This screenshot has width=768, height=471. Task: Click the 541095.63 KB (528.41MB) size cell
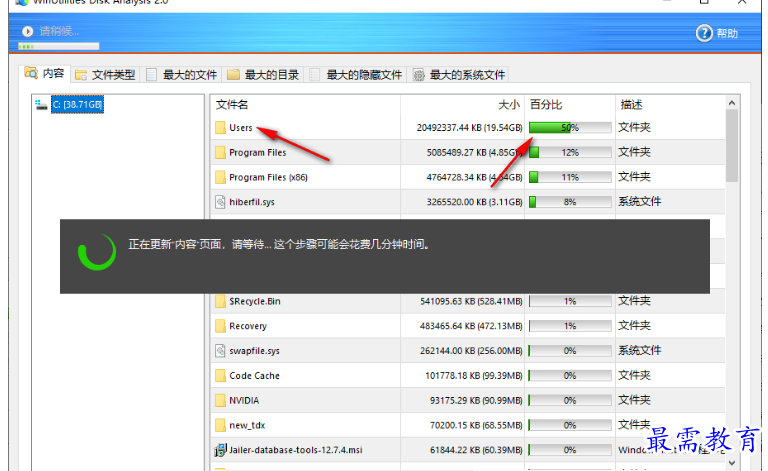point(471,301)
